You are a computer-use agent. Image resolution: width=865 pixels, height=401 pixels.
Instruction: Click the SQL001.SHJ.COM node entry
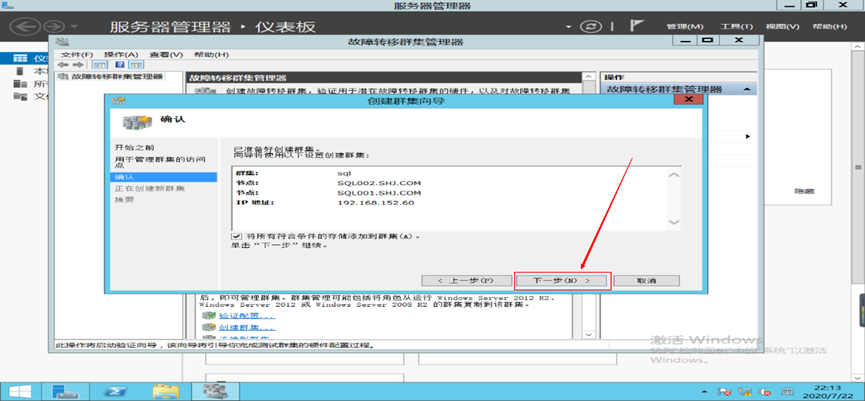point(379,193)
